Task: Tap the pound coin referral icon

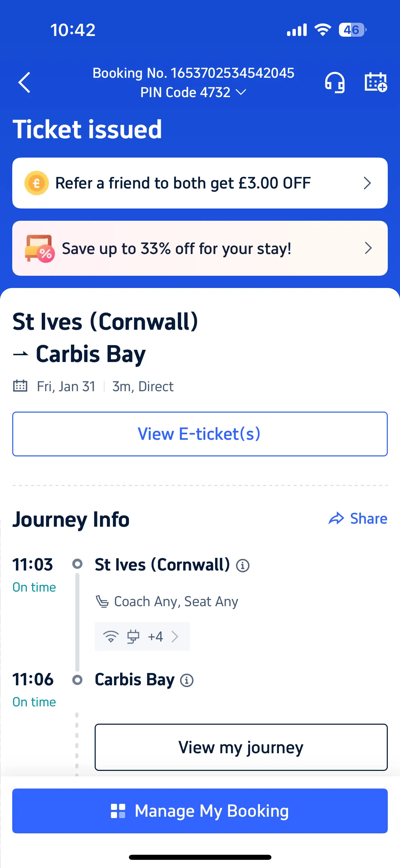Action: coord(36,183)
